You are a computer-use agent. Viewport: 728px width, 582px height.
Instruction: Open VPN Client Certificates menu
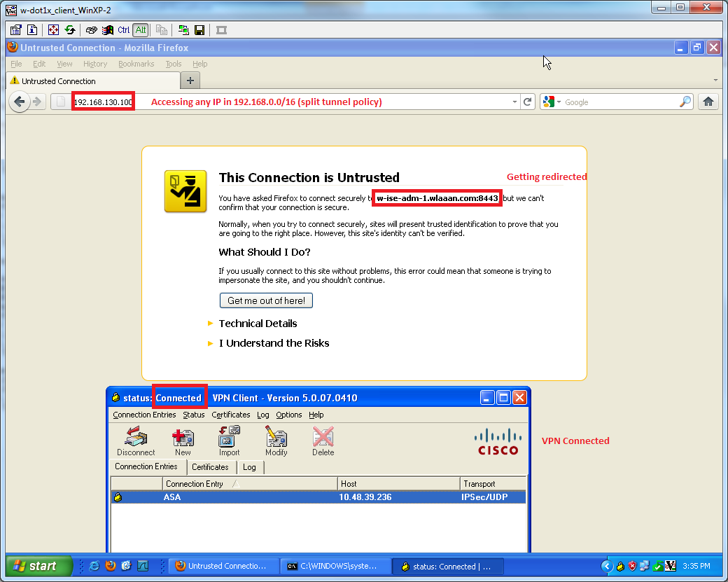(231, 415)
